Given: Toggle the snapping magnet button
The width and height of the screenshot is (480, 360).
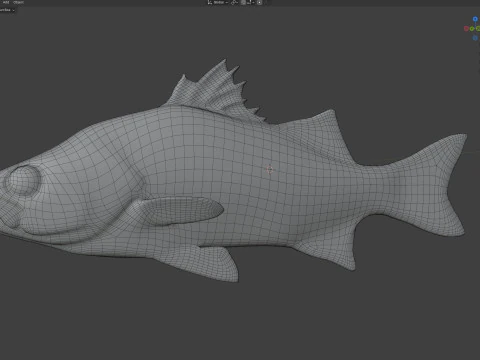Looking at the screenshot, I should [x=243, y=2].
